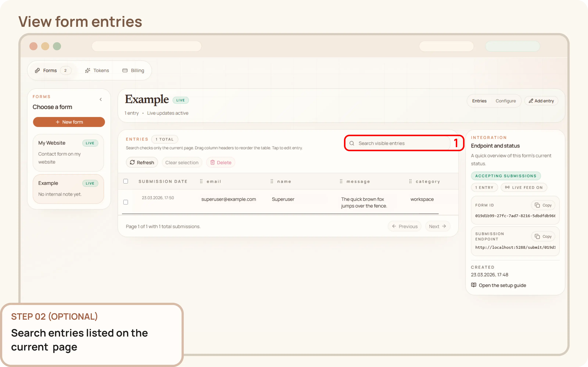Check the select-all checkbox in the table header
Image resolution: width=588 pixels, height=367 pixels.
click(x=126, y=181)
